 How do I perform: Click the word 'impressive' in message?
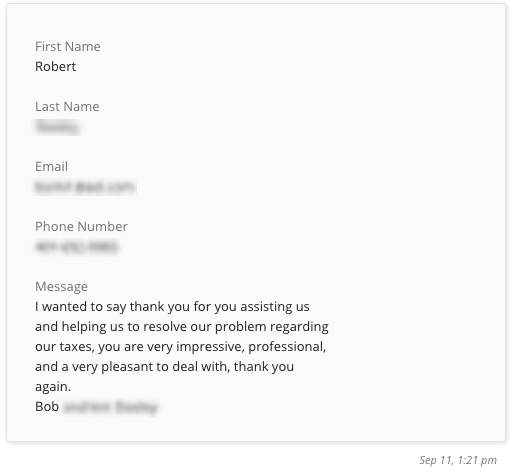click(210, 347)
